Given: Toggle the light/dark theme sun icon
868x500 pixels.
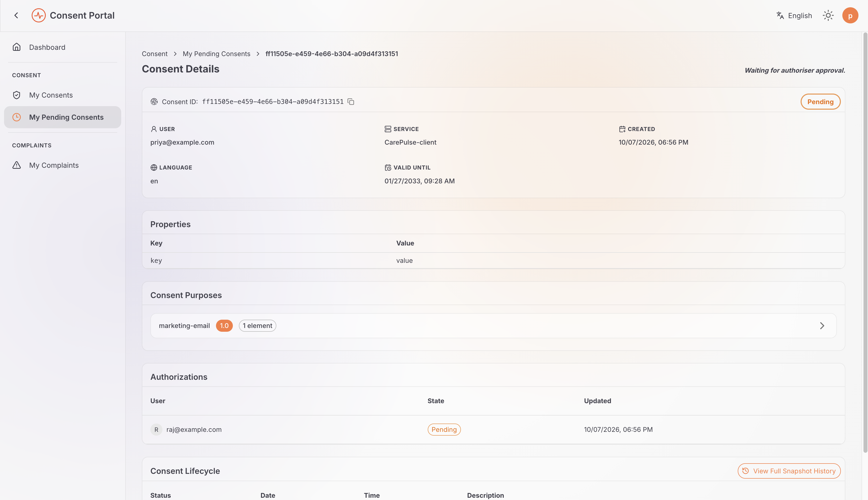Looking at the screenshot, I should (828, 15).
